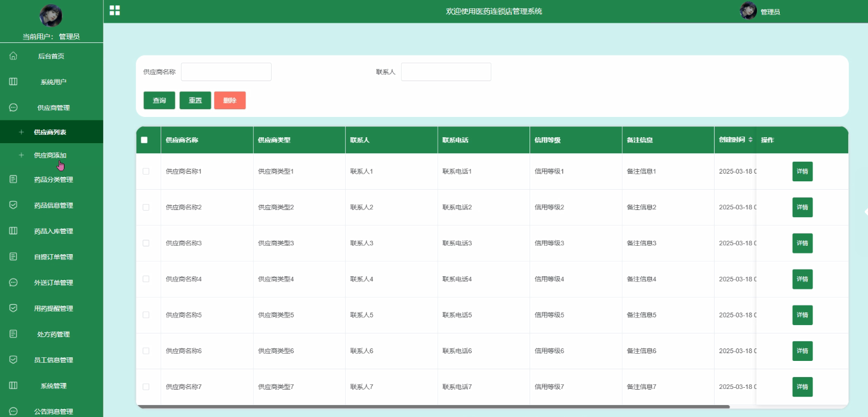The height and width of the screenshot is (417, 868).
Task: Check the box for 供应商名称6 row
Action: [x=146, y=351]
